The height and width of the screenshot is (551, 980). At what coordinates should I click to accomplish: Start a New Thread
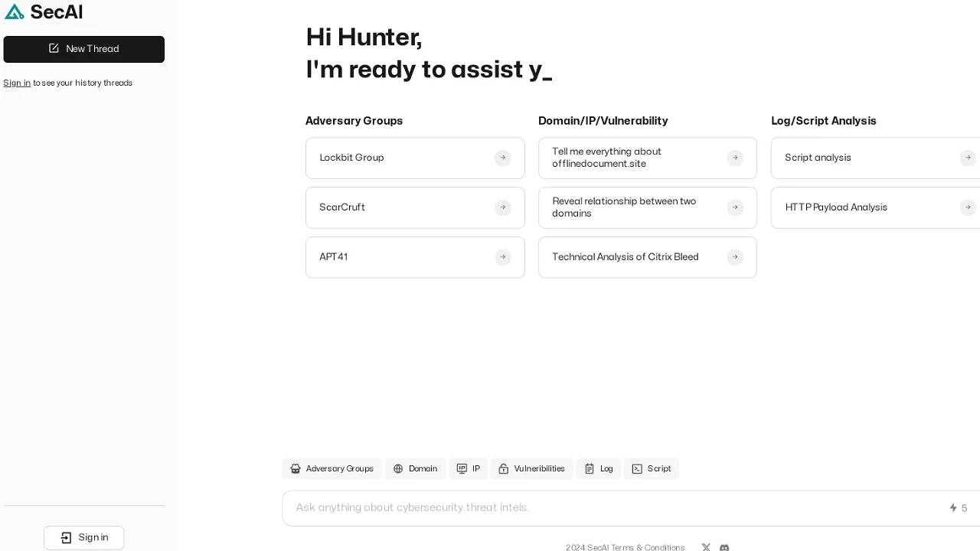click(84, 49)
